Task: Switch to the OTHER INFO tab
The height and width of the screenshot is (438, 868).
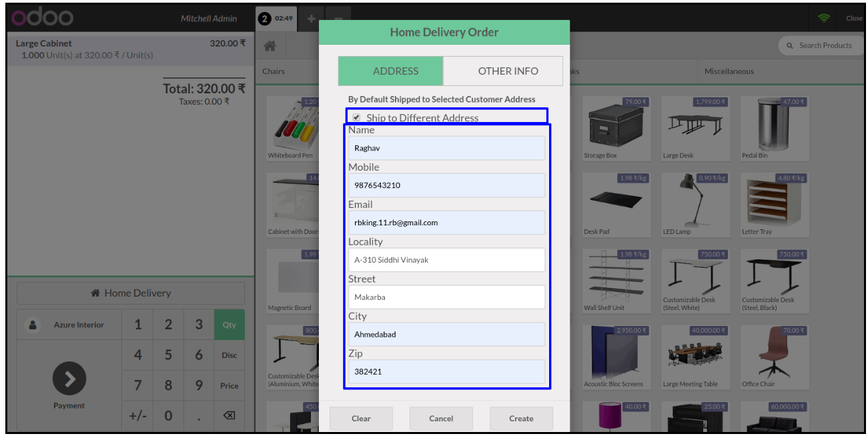Action: (508, 71)
